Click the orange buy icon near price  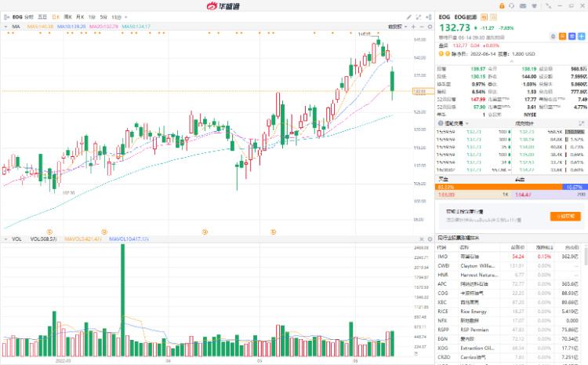[x=562, y=36]
